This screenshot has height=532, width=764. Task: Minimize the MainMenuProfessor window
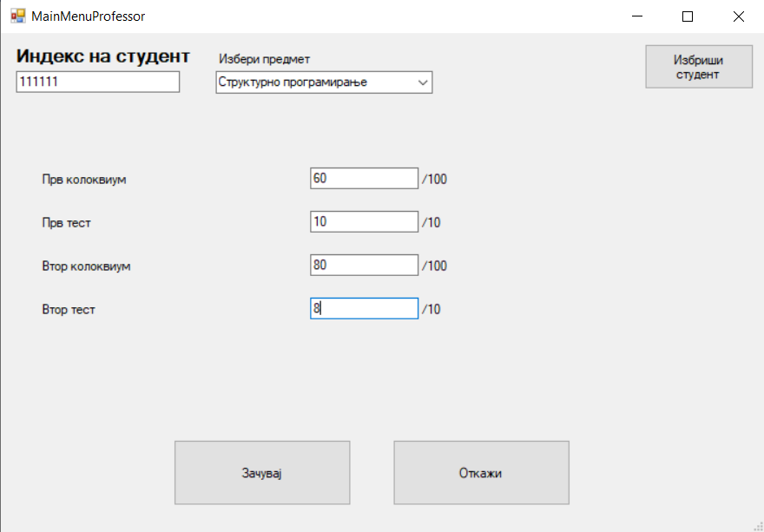click(637, 16)
